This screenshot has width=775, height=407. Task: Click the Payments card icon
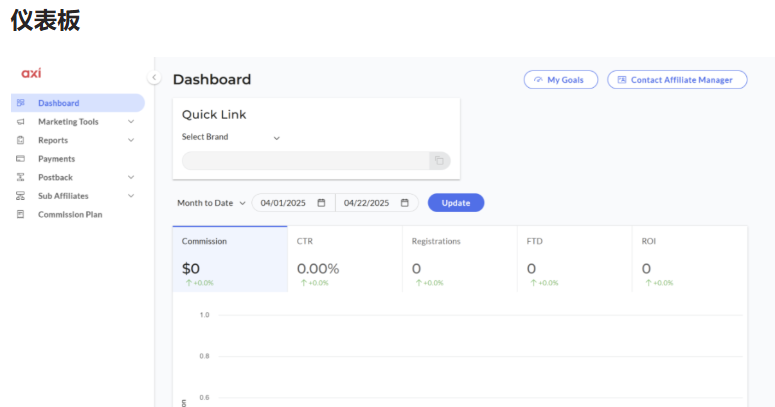[x=20, y=159]
